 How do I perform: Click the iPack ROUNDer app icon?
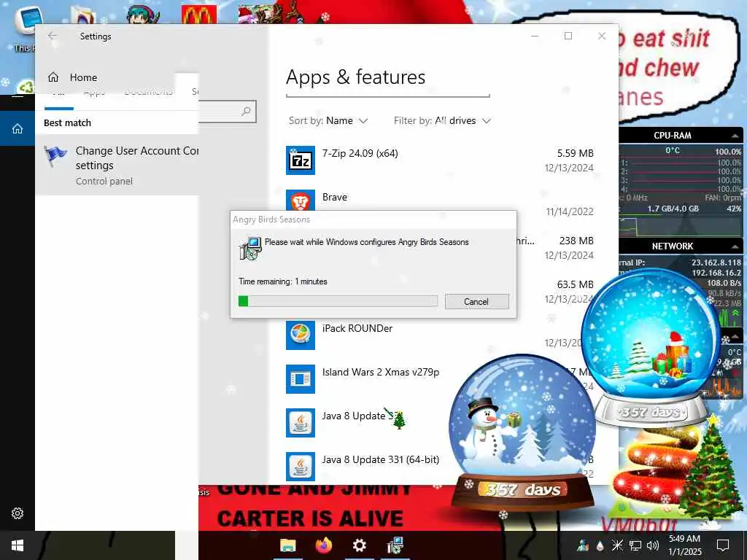[300, 335]
